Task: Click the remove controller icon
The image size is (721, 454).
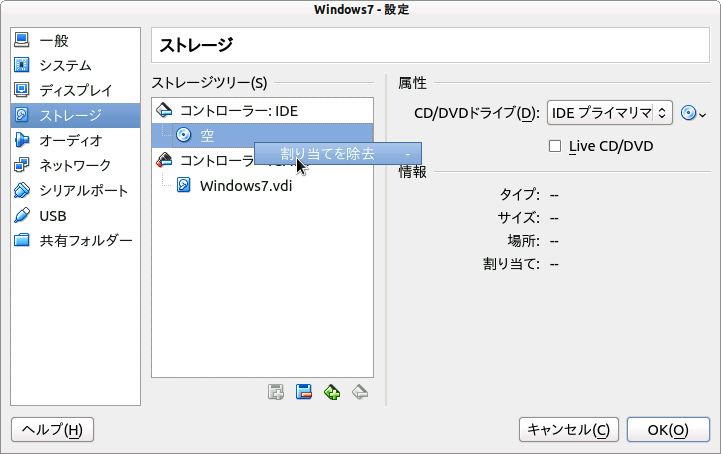Action: pos(360,392)
